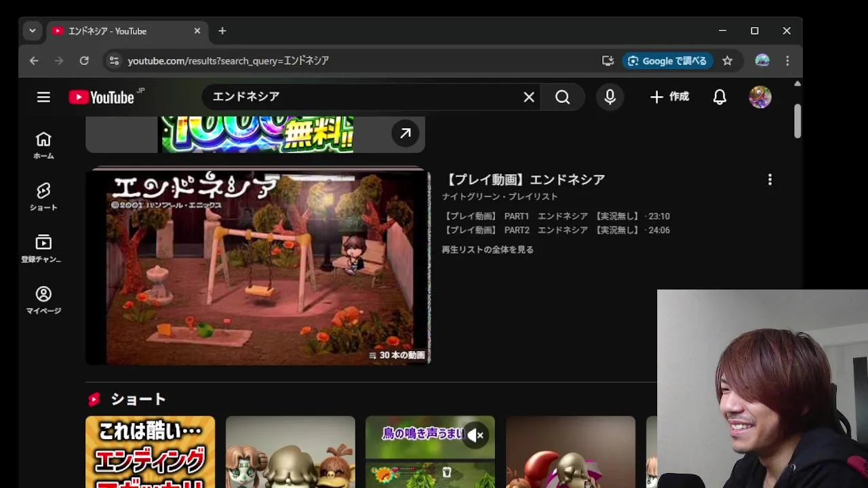Click Google で調べる button
Image resolution: width=868 pixels, height=488 pixels.
[x=667, y=60]
